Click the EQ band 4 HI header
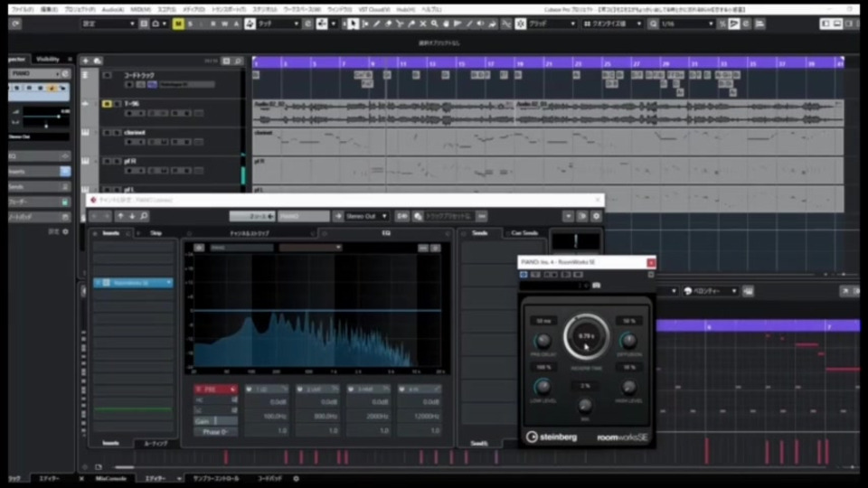Screen dimensions: 868x488 click(x=420, y=389)
